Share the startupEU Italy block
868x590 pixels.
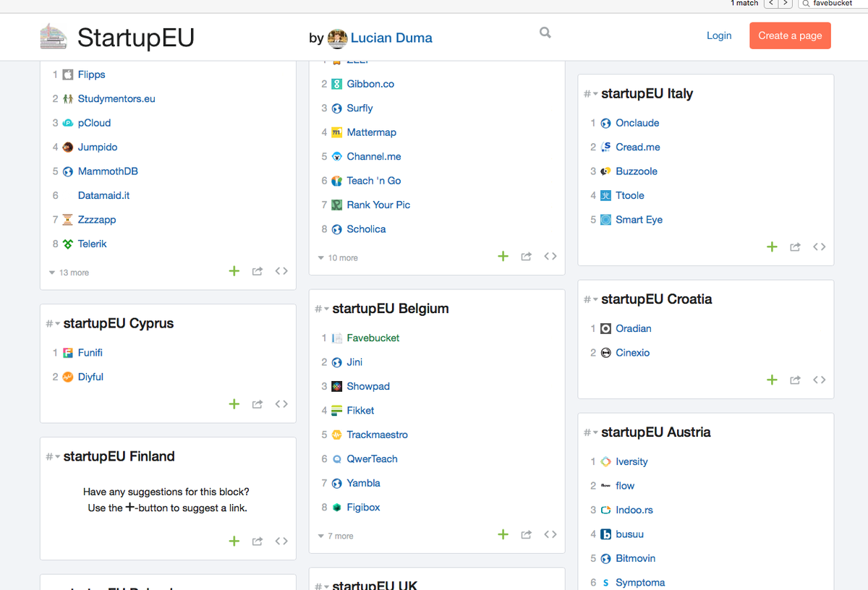pyautogui.click(x=796, y=247)
